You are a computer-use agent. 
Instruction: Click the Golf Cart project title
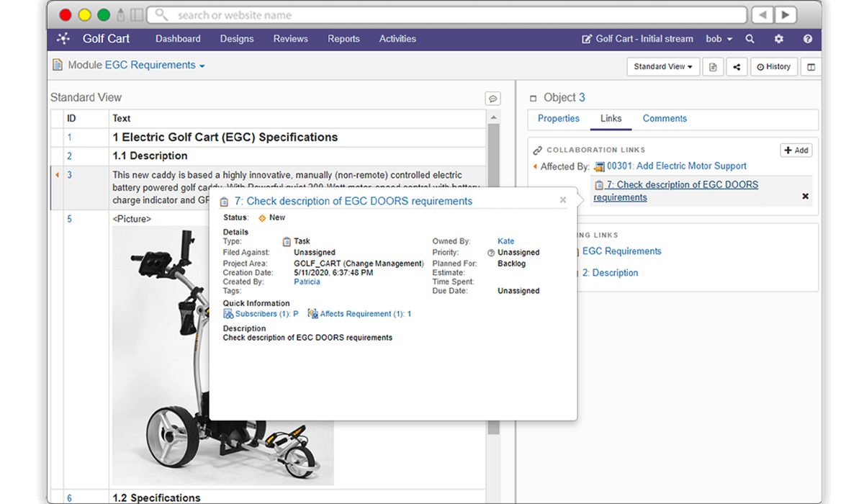(x=106, y=39)
